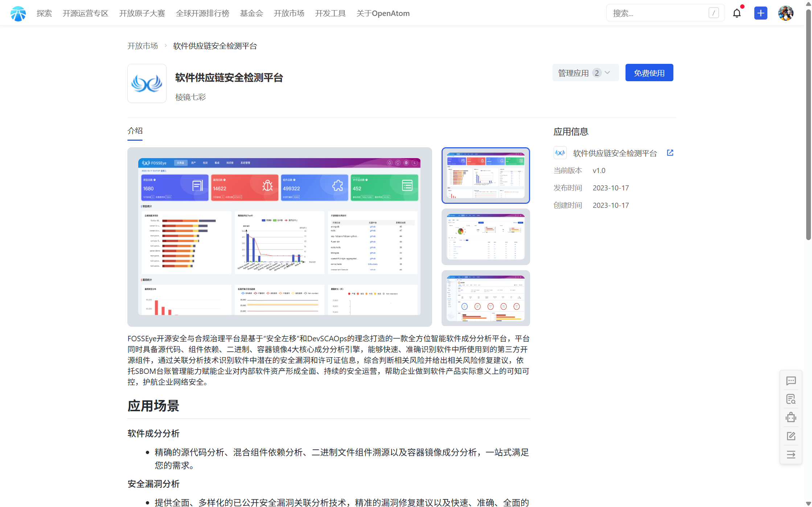Click the 安全漏洞分析 subheading
The image size is (812, 507).
pyautogui.click(x=153, y=484)
